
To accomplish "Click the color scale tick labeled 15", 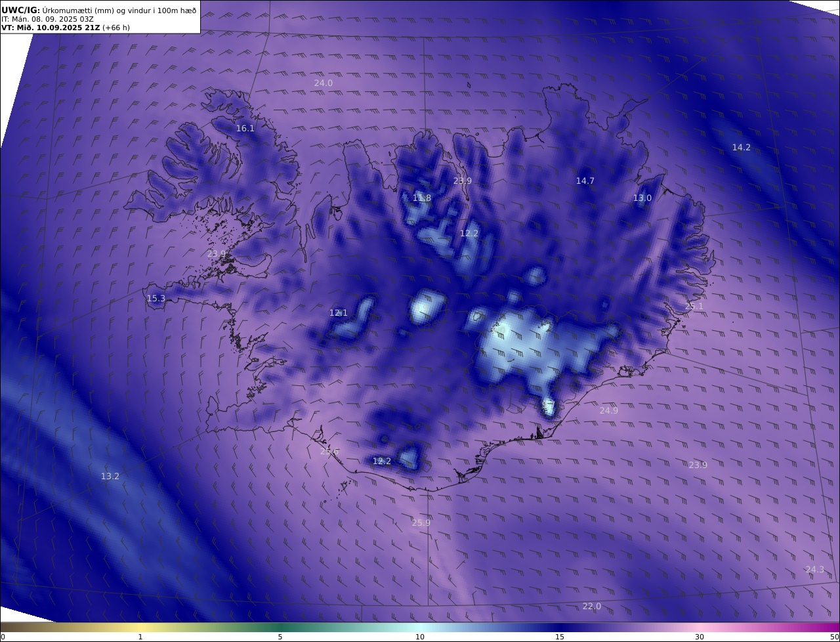I will click(559, 637).
